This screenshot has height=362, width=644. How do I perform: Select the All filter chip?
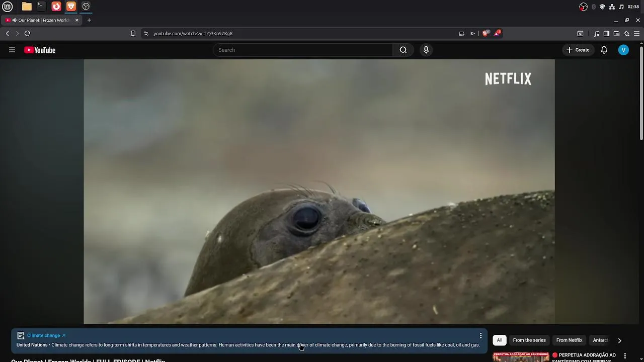500,340
